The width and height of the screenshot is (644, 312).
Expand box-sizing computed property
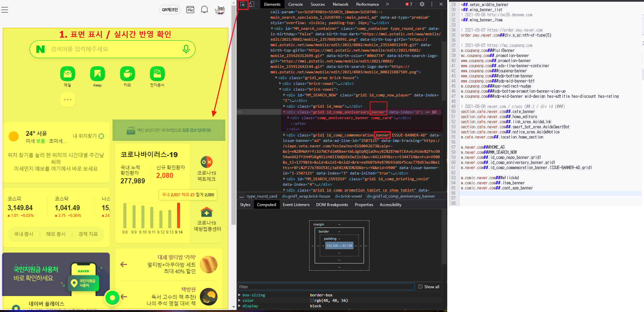[x=240, y=295]
